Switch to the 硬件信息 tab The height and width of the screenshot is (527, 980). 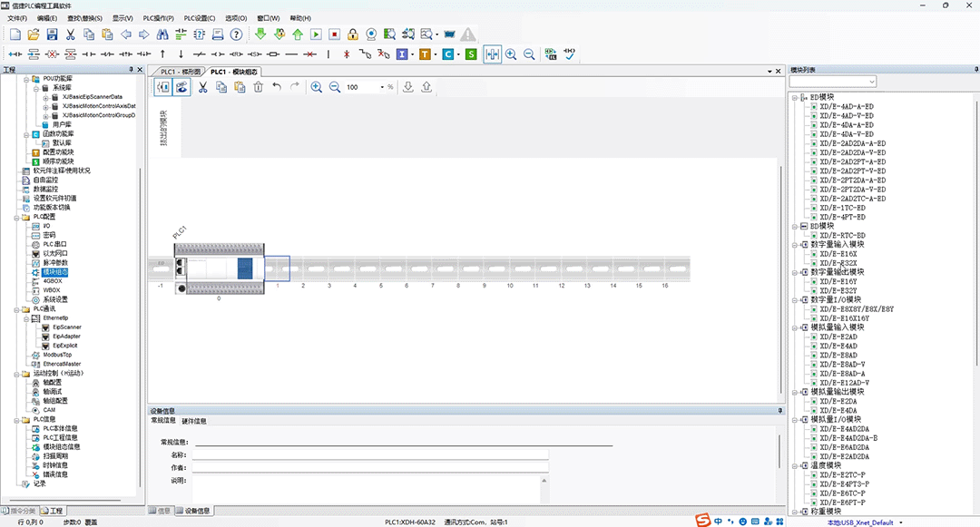click(x=194, y=422)
